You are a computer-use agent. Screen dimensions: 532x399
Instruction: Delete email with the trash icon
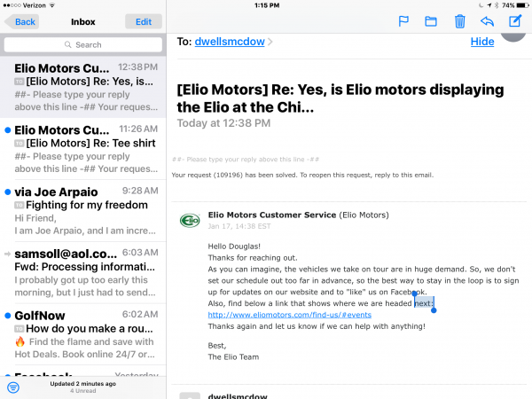coord(459,21)
